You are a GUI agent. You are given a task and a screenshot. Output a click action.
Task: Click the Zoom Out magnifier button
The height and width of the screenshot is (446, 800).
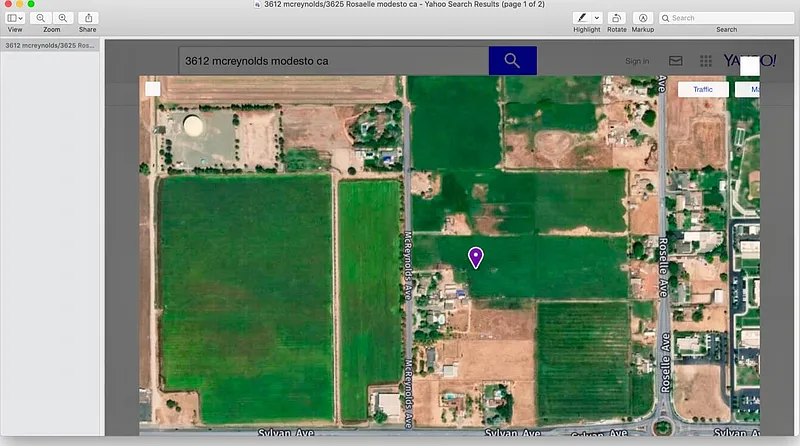point(41,18)
